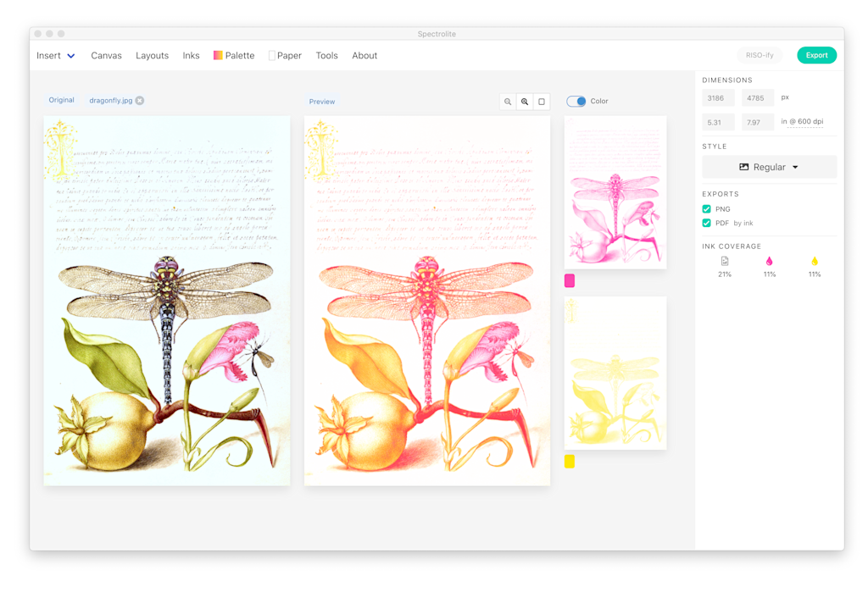Open the Inks menu
Screen dimensions: 868x598
pos(191,55)
